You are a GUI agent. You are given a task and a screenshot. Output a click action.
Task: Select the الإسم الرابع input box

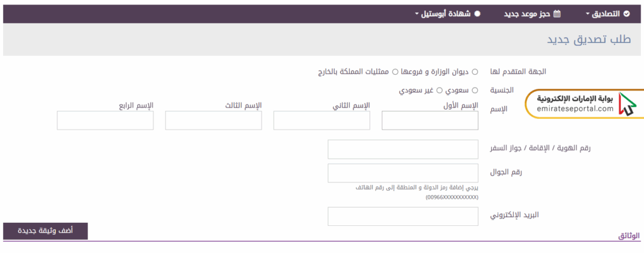pos(105,120)
